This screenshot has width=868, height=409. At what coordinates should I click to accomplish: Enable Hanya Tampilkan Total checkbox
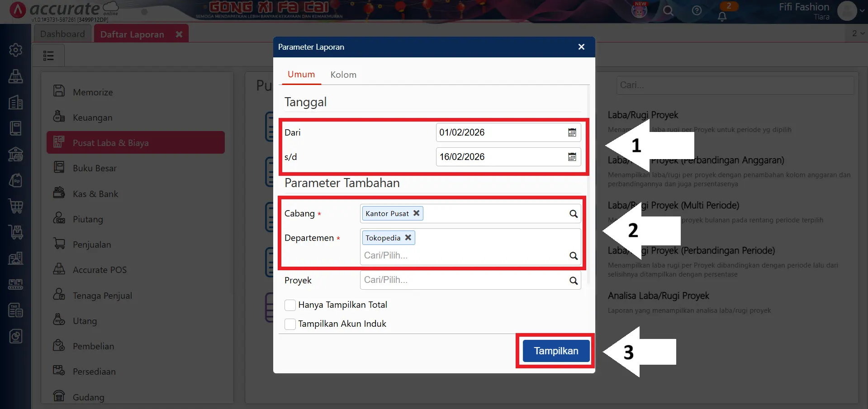click(290, 305)
